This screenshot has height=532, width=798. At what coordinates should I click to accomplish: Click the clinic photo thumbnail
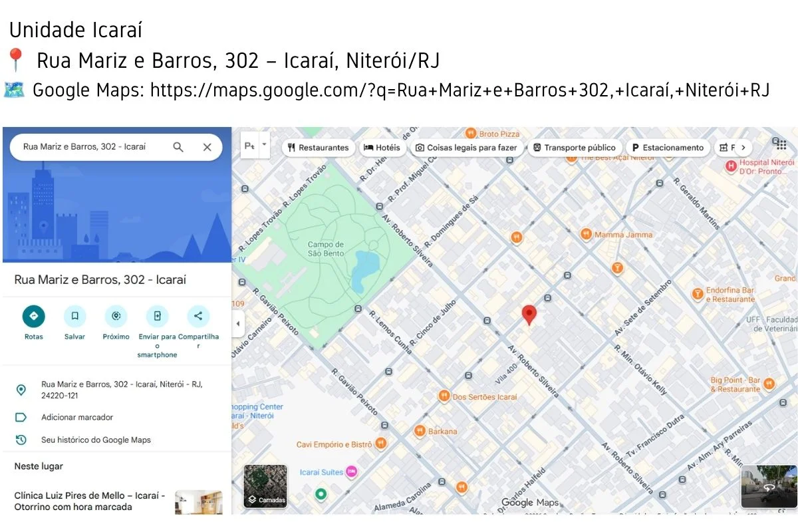[199, 502]
